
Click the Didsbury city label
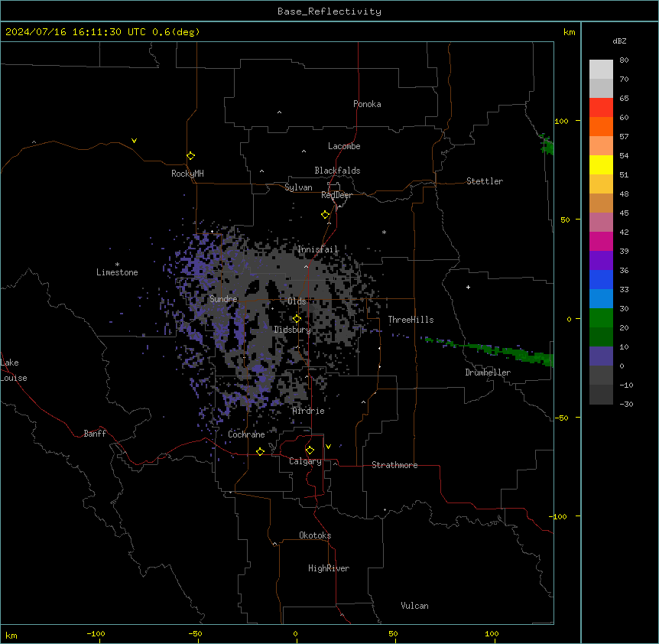293,330
